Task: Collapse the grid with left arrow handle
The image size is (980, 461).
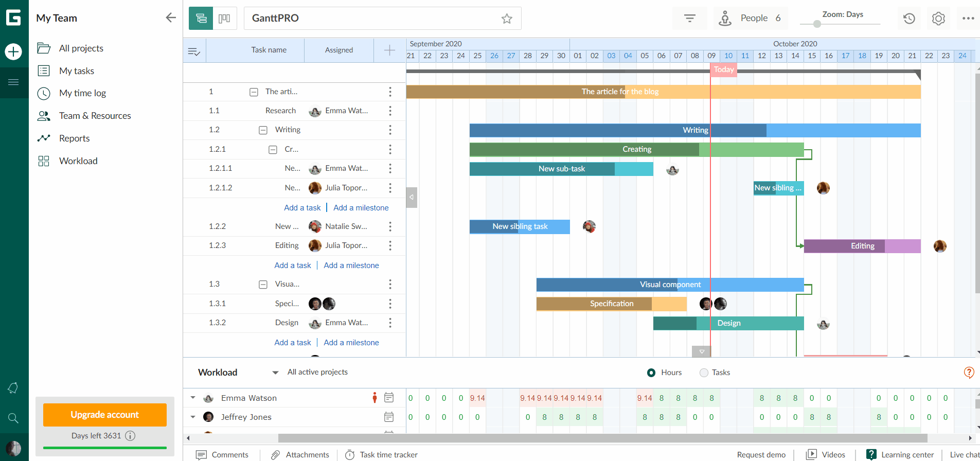Action: (x=412, y=197)
